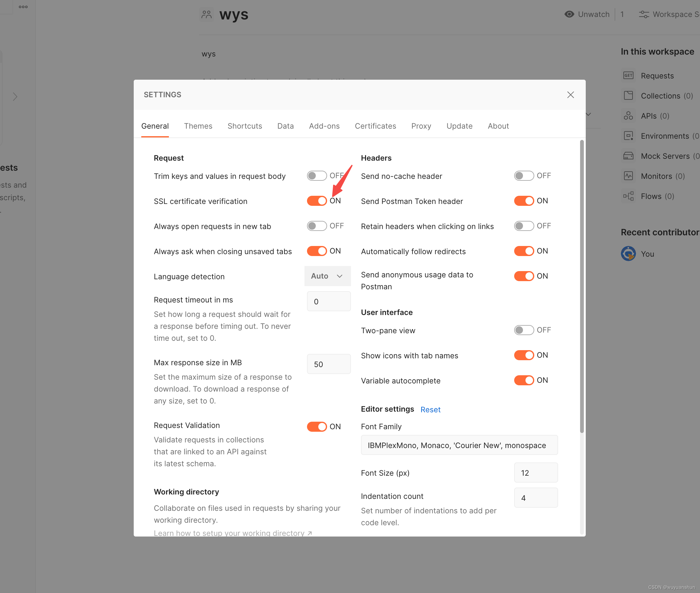The height and width of the screenshot is (593, 700).
Task: Click the settings dialog vertical scrollbar
Action: (582, 286)
